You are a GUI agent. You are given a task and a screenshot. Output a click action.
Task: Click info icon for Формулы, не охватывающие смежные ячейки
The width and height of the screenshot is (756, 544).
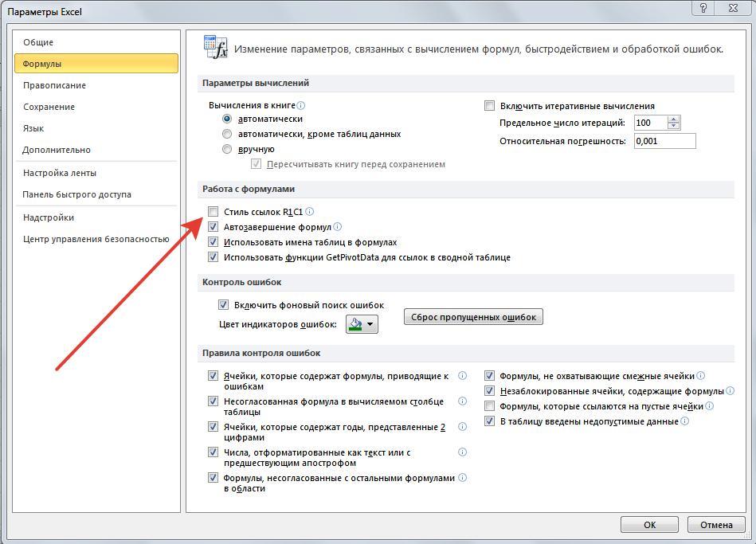700,375
